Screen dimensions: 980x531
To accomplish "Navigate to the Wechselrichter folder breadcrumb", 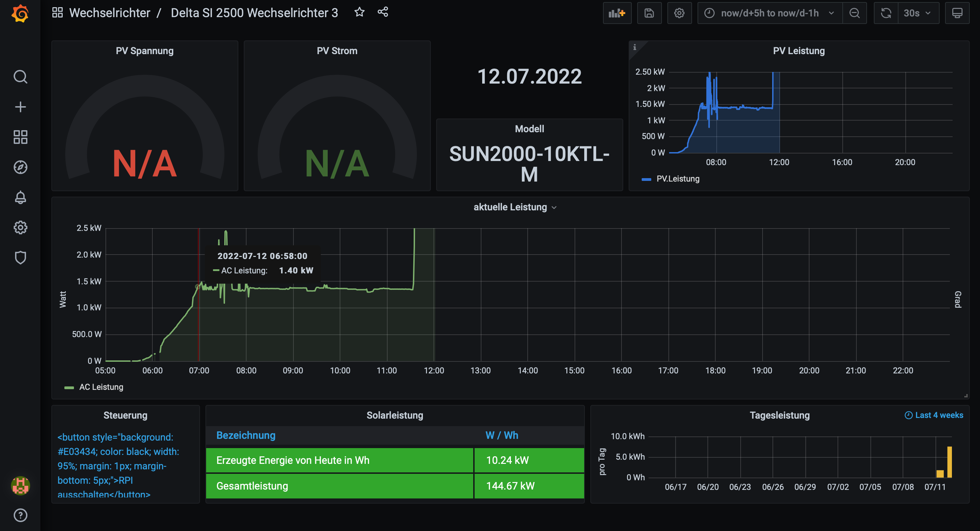I will coord(110,13).
